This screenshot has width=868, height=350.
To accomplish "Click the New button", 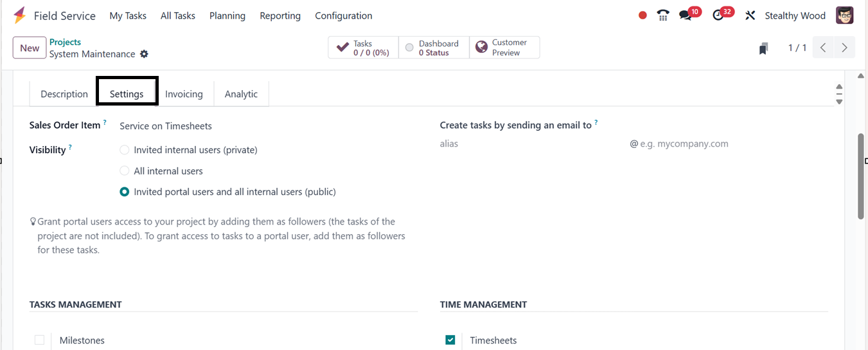I will click(x=30, y=48).
